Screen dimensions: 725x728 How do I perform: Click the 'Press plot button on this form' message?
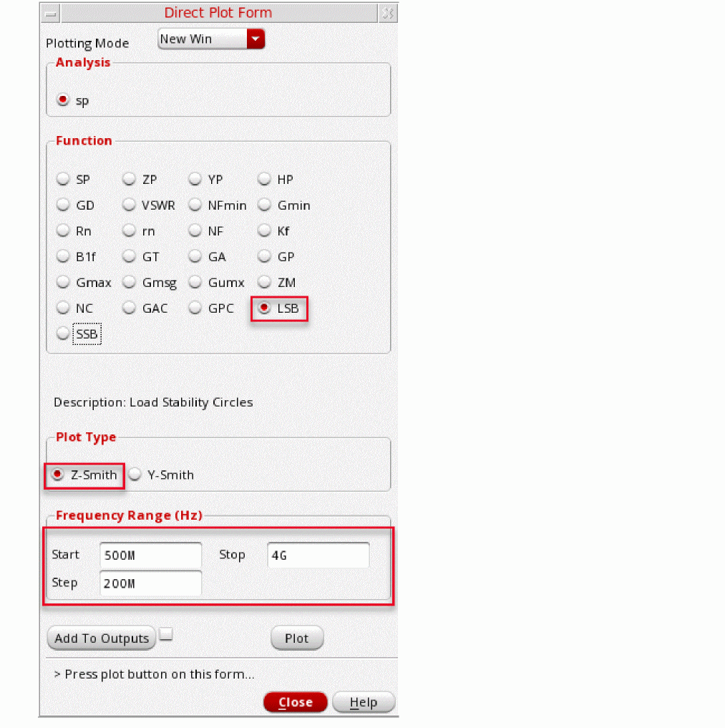pos(154,674)
